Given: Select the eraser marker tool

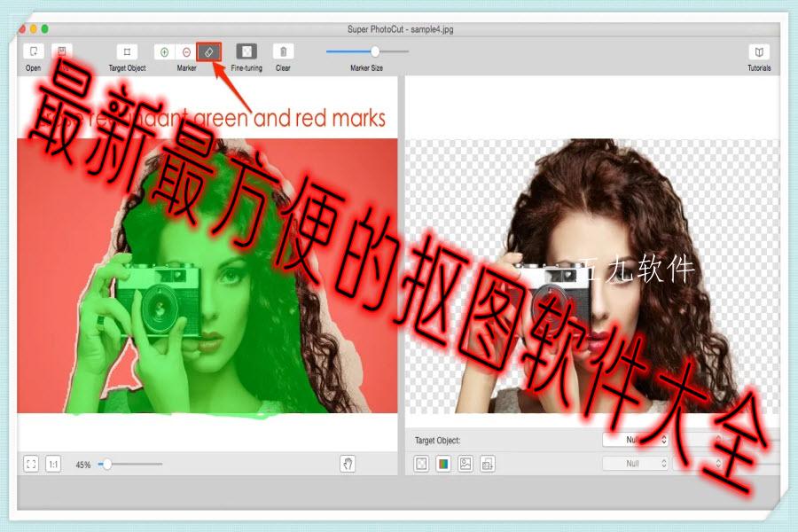Looking at the screenshot, I should click(x=209, y=52).
